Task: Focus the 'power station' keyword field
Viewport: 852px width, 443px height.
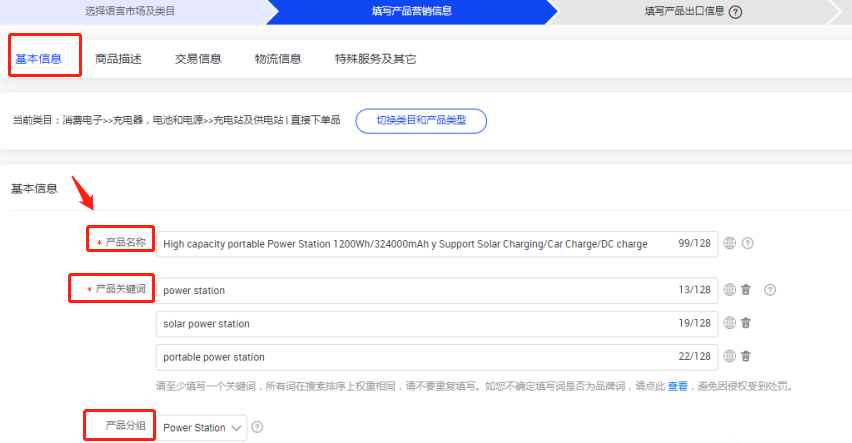Action: point(437,290)
